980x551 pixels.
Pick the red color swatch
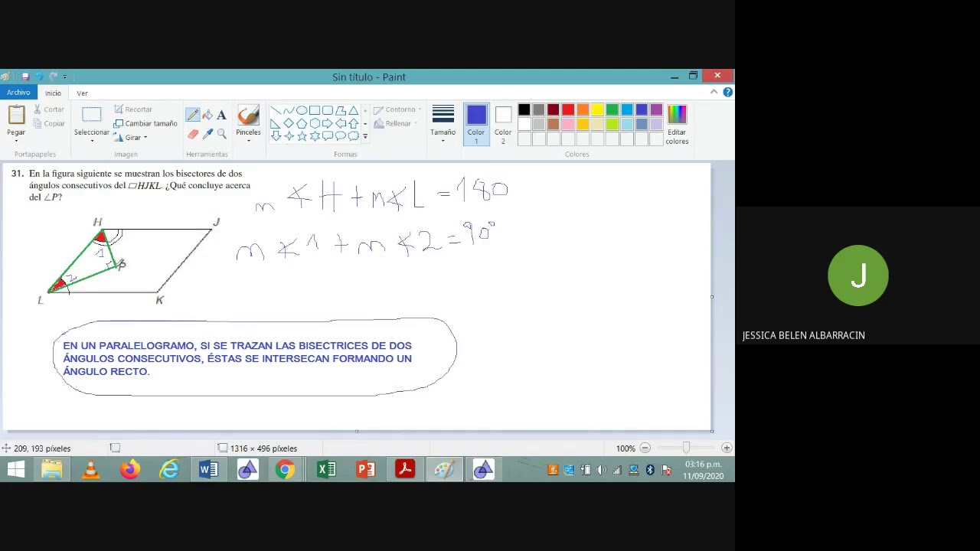[x=568, y=111]
